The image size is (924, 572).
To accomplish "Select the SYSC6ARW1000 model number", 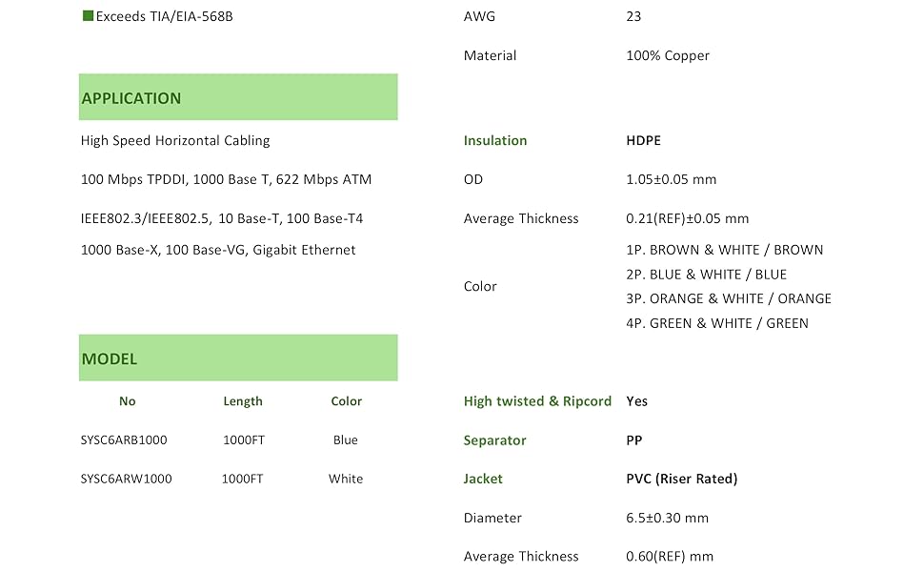I will pyautogui.click(x=127, y=480).
